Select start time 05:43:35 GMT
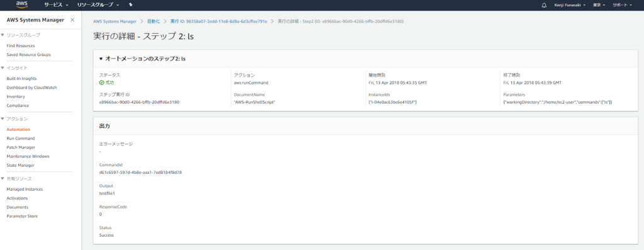This screenshot has width=644, height=250. 397,82
